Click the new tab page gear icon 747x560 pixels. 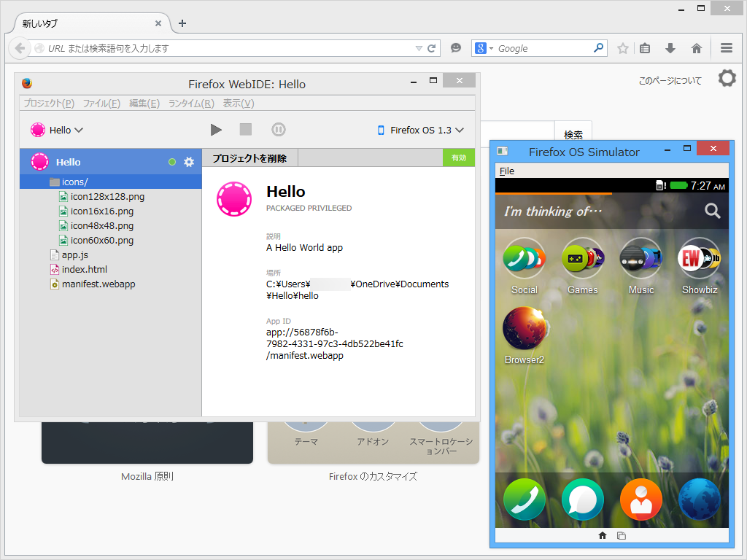(727, 78)
